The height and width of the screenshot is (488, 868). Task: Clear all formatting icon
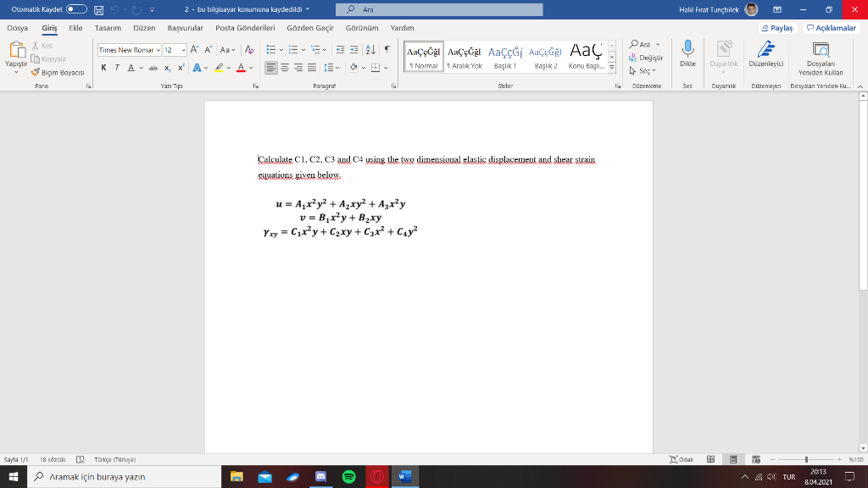click(249, 50)
